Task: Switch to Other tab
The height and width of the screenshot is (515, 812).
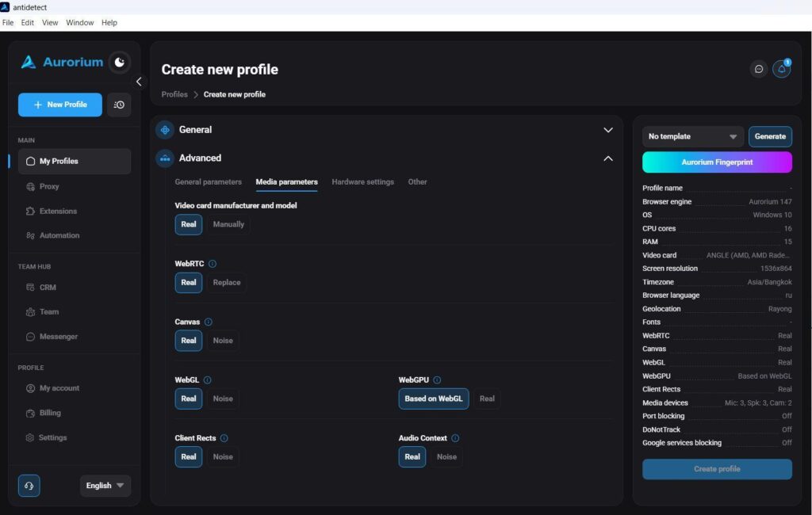Action: click(x=417, y=182)
